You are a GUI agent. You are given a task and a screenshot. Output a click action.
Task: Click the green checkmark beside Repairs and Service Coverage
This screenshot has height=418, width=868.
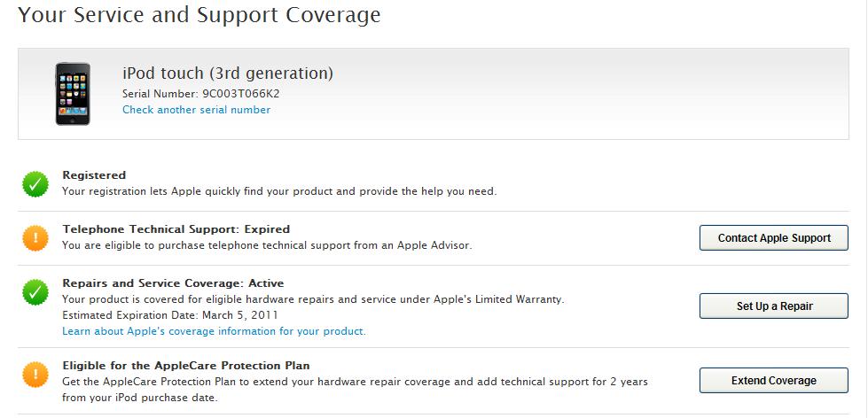coord(35,292)
